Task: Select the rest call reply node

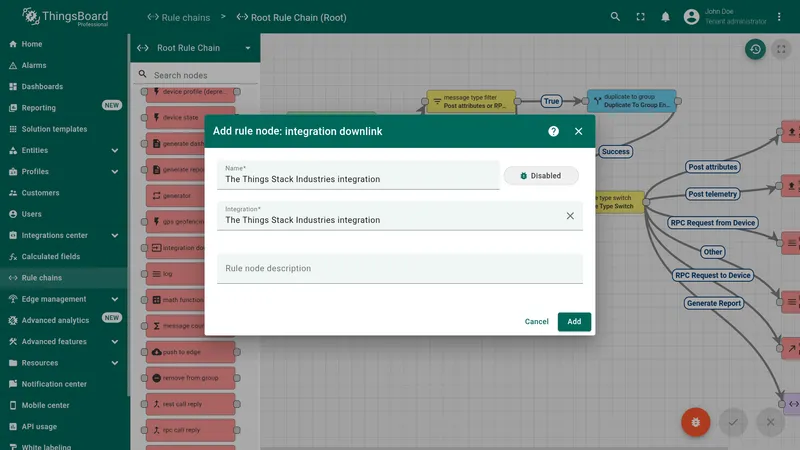Action: 190,404
